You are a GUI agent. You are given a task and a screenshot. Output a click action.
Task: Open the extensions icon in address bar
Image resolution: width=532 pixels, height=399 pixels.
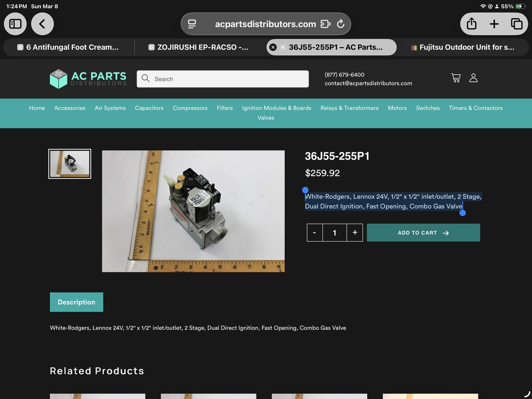click(325, 24)
